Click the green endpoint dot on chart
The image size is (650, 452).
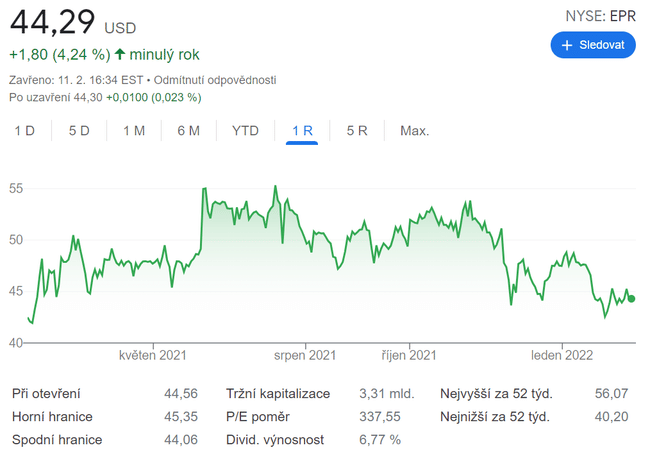click(x=631, y=298)
